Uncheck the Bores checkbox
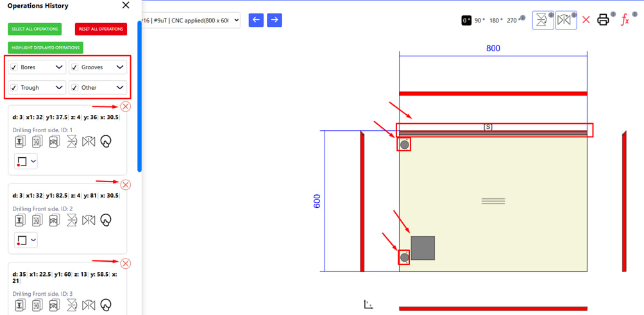644x315 pixels. pyautogui.click(x=14, y=67)
